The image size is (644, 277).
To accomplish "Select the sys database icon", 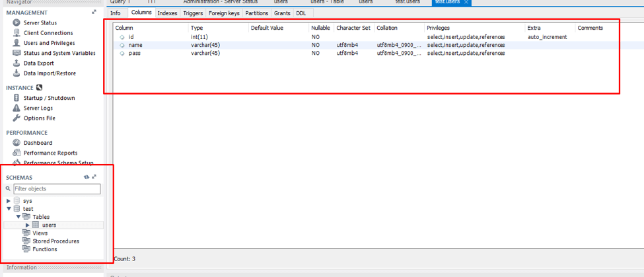I will tap(17, 200).
